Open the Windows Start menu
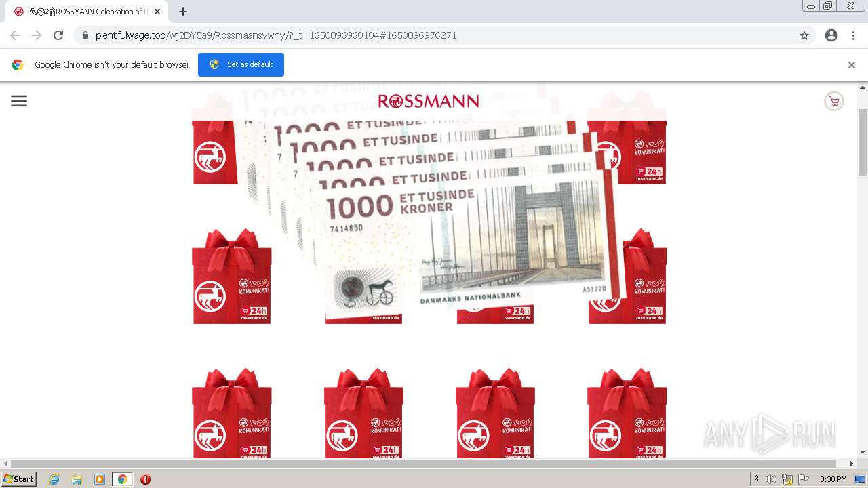This screenshot has height=488, width=868. [x=19, y=479]
